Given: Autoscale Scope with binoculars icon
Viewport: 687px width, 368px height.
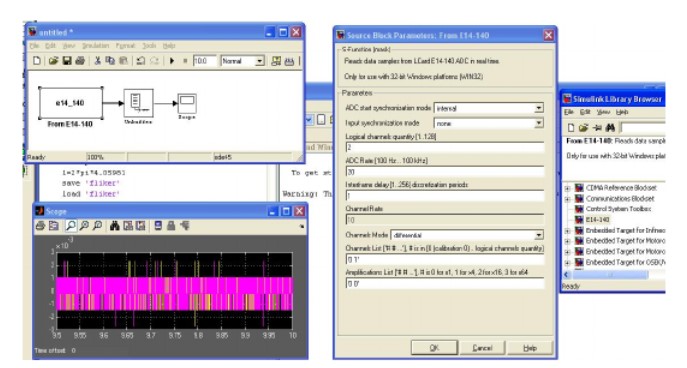Looking at the screenshot, I should coord(115,226).
